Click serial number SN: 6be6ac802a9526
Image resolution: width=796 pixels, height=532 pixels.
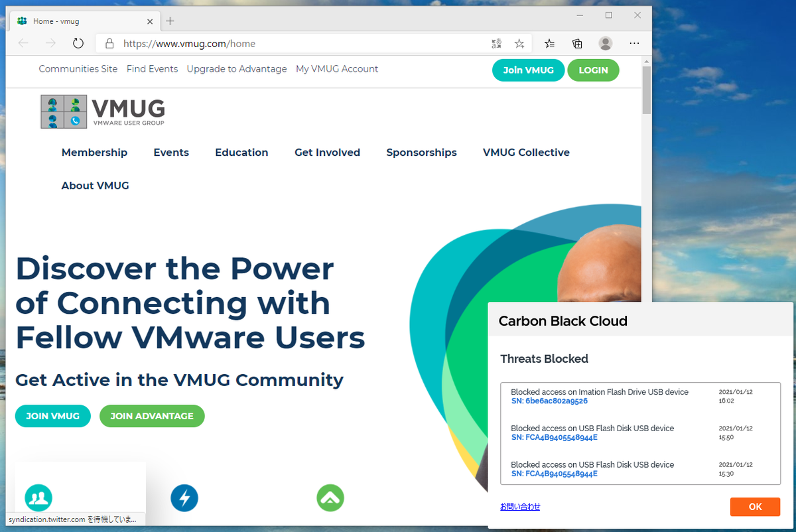point(549,401)
